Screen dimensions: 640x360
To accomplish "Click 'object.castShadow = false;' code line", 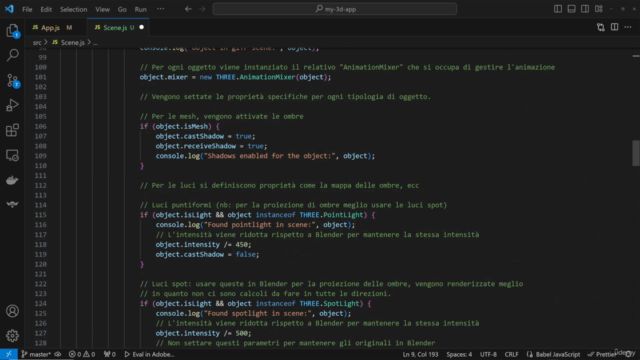I will click(x=207, y=254).
